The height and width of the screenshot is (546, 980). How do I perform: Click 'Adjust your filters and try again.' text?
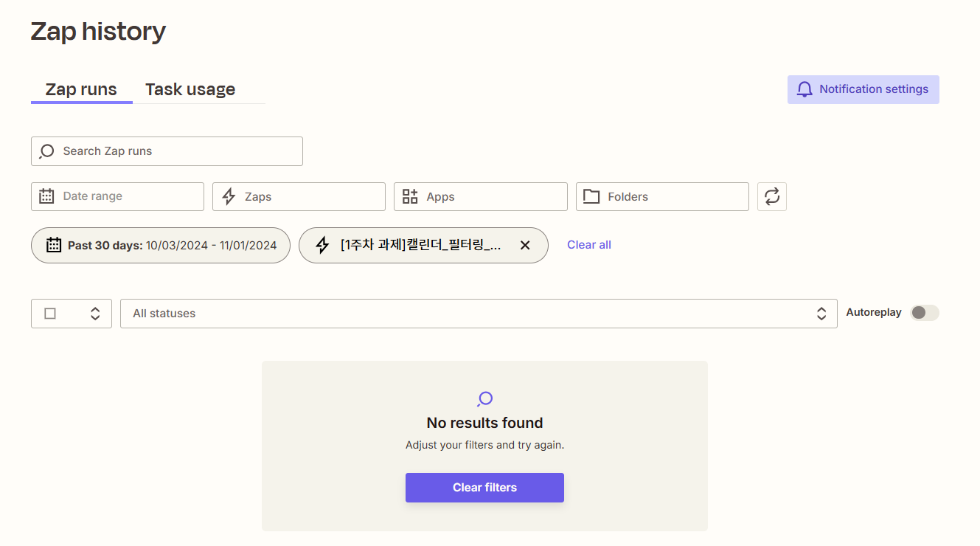coord(484,445)
